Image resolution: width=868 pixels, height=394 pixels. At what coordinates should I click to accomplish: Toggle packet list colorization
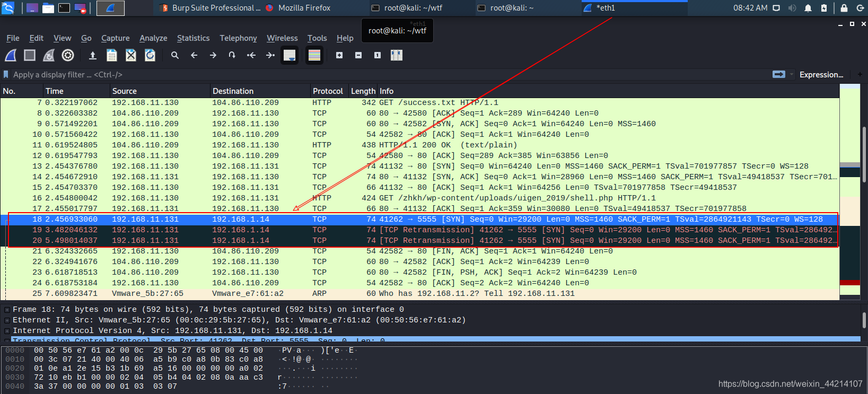tap(314, 55)
